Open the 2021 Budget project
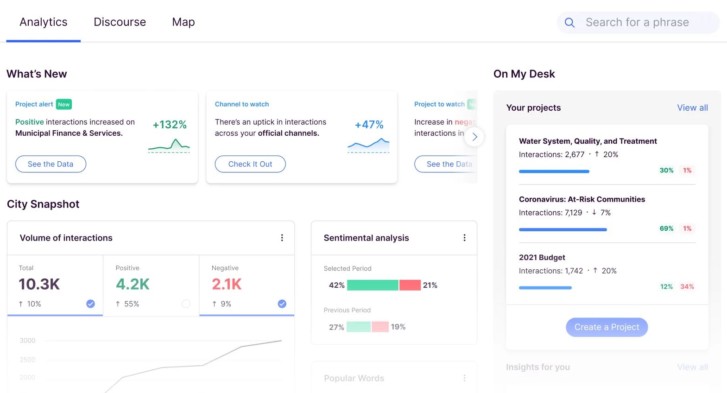727x393 pixels. click(542, 257)
